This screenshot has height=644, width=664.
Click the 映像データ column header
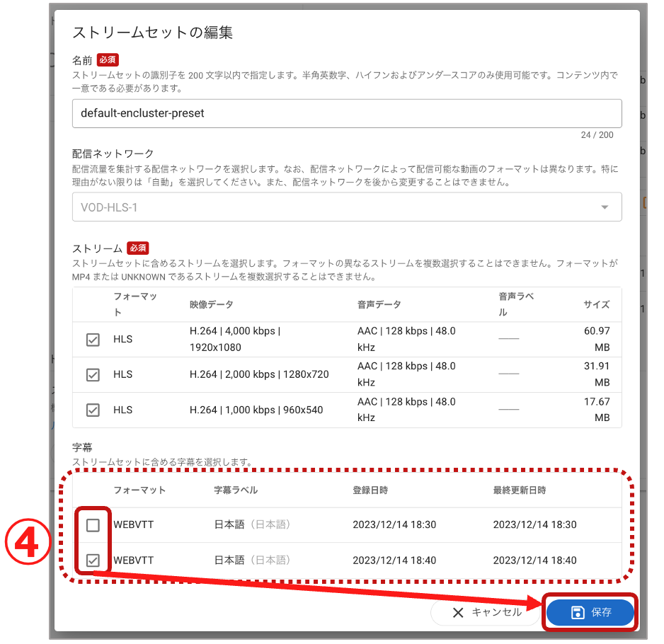(212, 304)
